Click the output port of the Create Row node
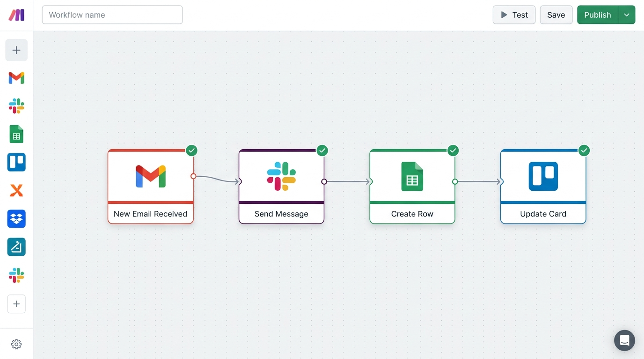 click(455, 181)
